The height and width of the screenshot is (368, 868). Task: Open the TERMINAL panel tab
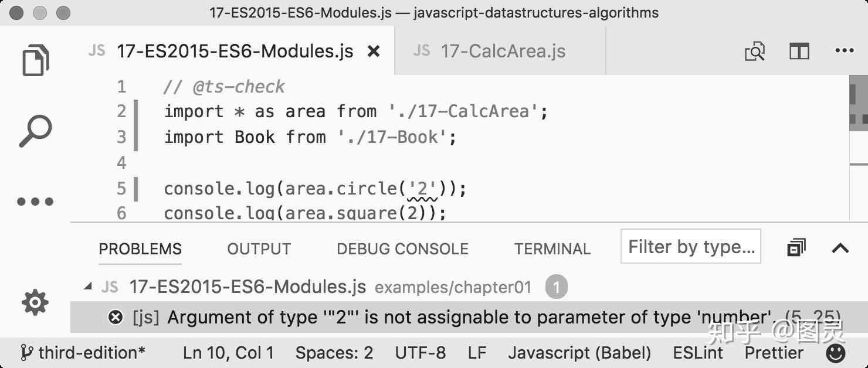[551, 248]
